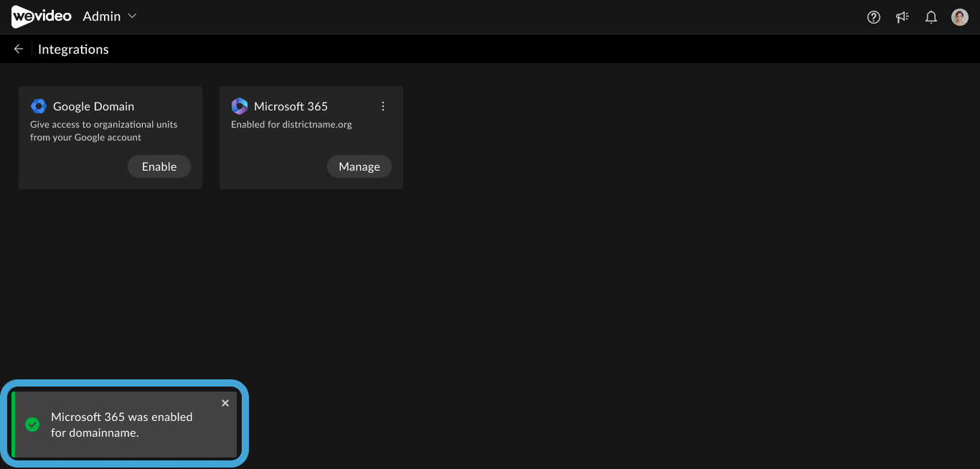Click the Google Domain logo icon
The height and width of the screenshot is (469, 980).
[x=39, y=106]
